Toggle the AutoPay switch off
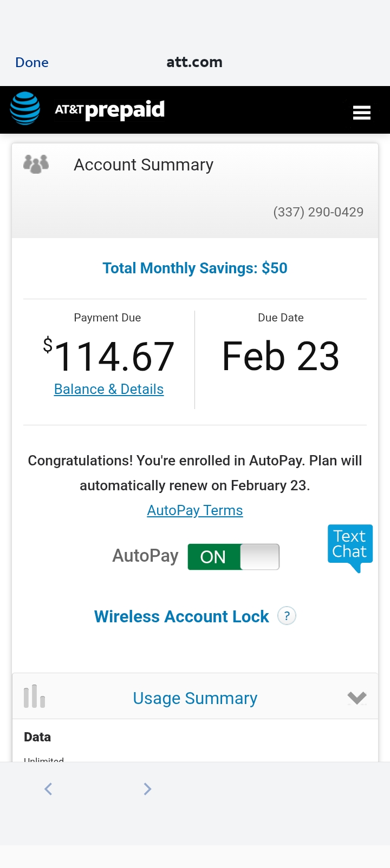The image size is (390, 868). [x=233, y=557]
